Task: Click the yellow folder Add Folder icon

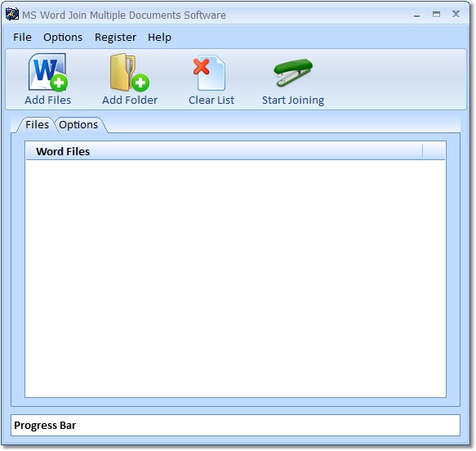Action: click(x=130, y=72)
